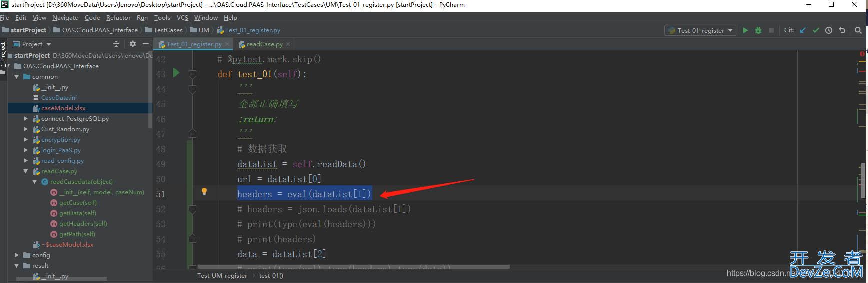
Task: Click the yellow intention lightbulb
Action: pos(204,191)
